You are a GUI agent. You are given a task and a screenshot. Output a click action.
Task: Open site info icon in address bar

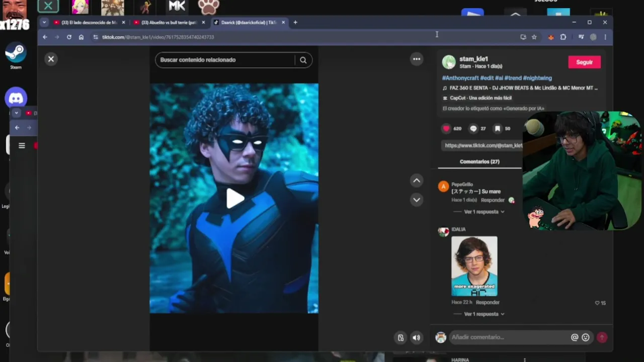pyautogui.click(x=96, y=37)
